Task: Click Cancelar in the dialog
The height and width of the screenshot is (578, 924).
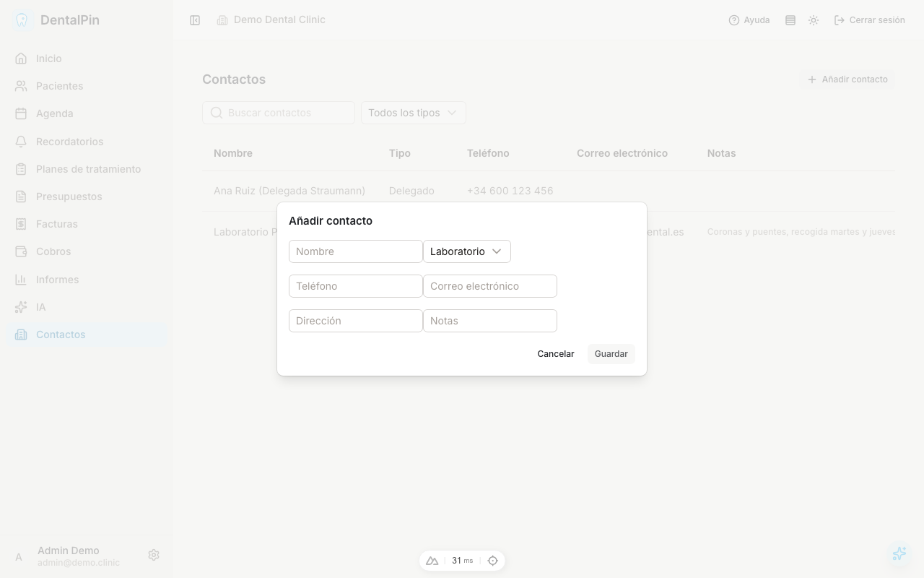Action: (556, 354)
